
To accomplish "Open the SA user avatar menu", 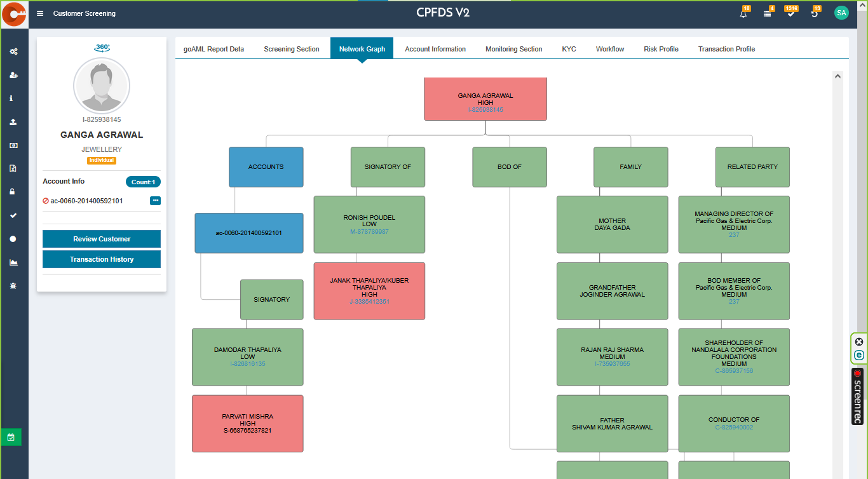I will tap(841, 13).
